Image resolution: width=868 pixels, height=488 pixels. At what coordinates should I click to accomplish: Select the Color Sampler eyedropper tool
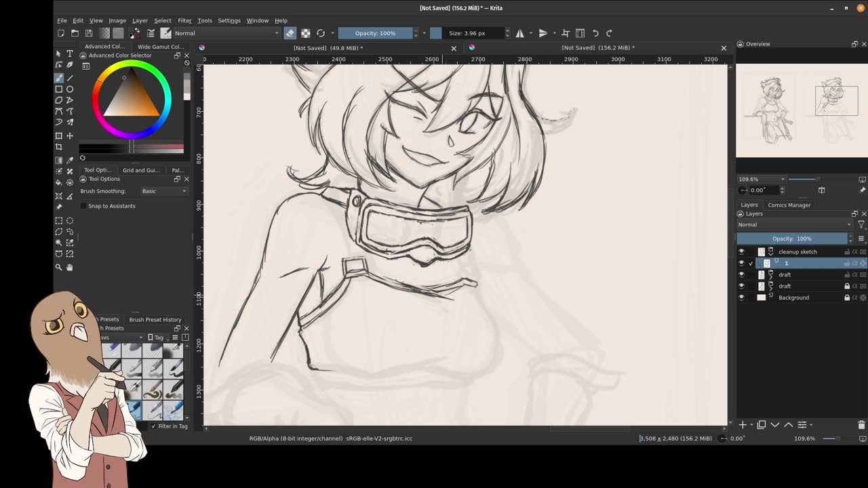point(70,160)
